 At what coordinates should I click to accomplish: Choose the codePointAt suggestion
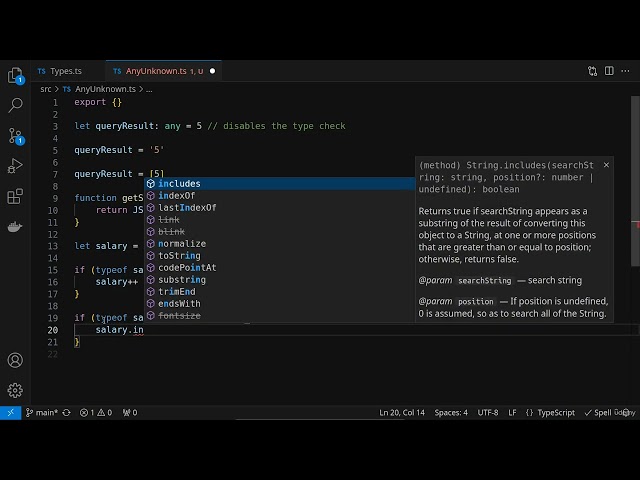coord(280,268)
